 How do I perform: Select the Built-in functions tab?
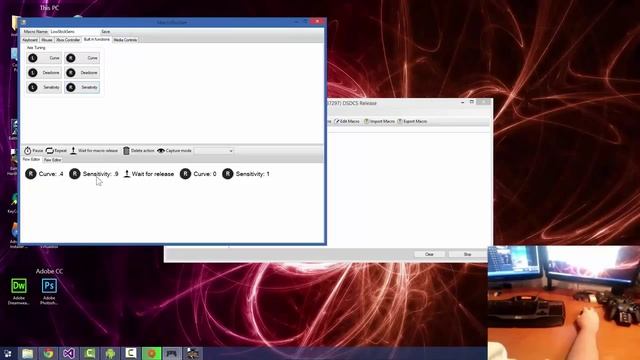coord(96,40)
